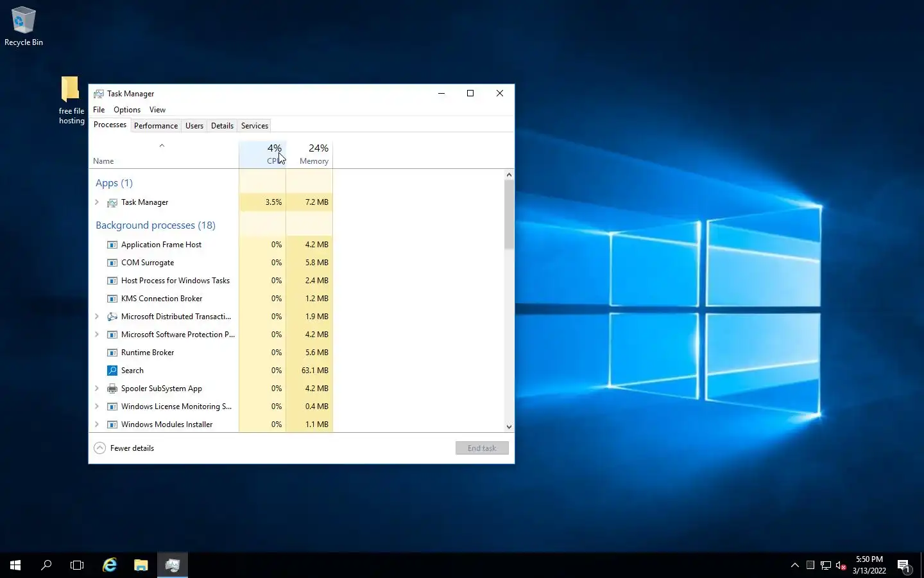Open the Windows Start menu
The height and width of the screenshot is (578, 924).
tap(15, 565)
